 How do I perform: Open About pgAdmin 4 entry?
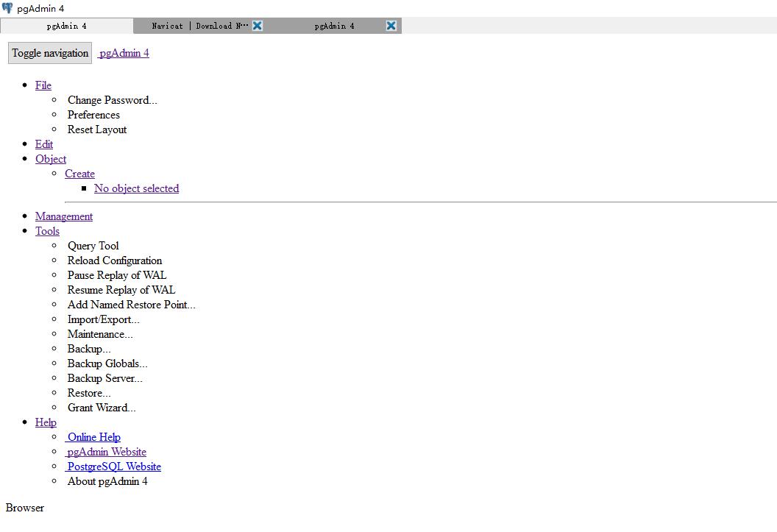[107, 481]
